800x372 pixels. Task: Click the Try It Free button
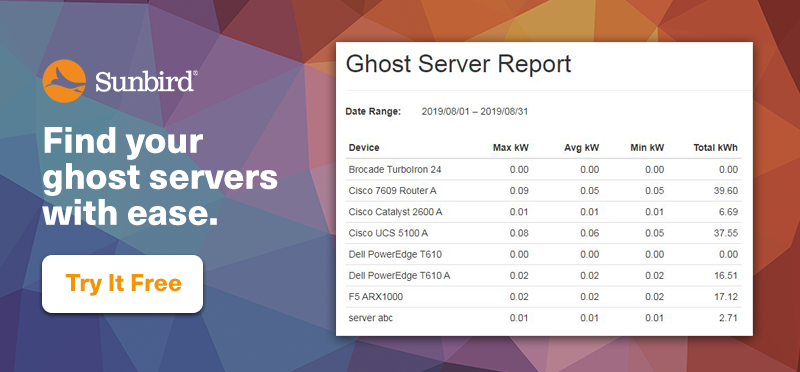coord(122,284)
